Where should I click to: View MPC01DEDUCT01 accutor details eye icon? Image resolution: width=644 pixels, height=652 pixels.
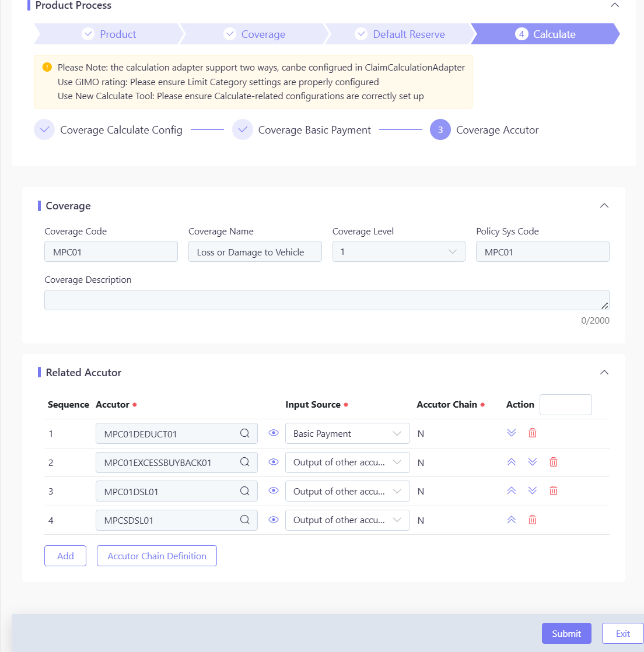click(x=274, y=433)
